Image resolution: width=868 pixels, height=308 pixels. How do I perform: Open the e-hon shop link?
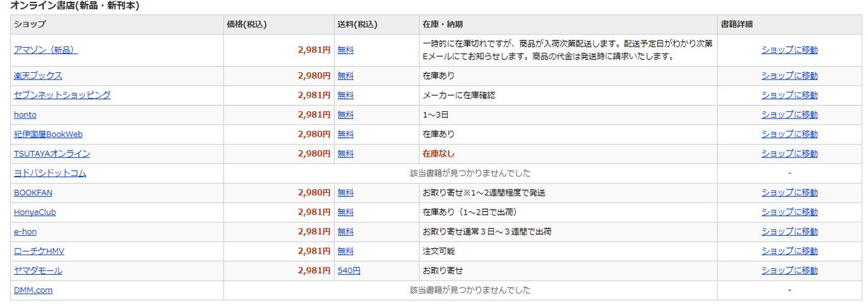26,231
